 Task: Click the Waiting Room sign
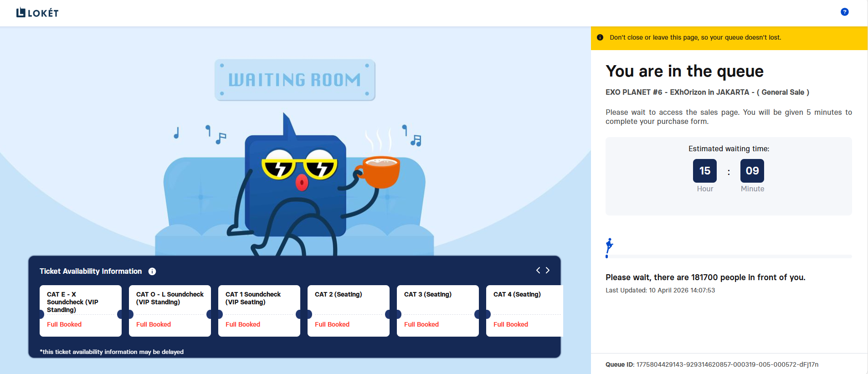point(295,80)
